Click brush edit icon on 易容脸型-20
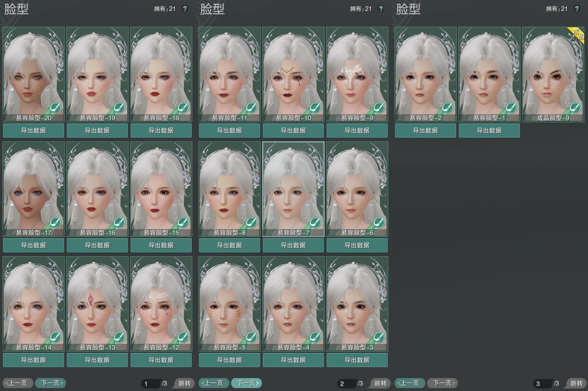The width and height of the screenshot is (588, 391). tap(55, 108)
